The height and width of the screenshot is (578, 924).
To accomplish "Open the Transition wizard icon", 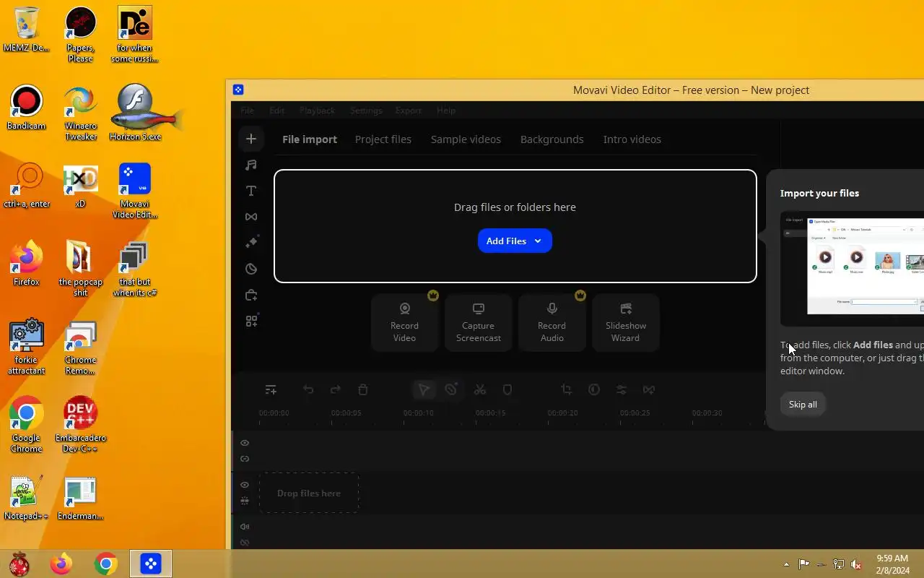I will [x=649, y=389].
